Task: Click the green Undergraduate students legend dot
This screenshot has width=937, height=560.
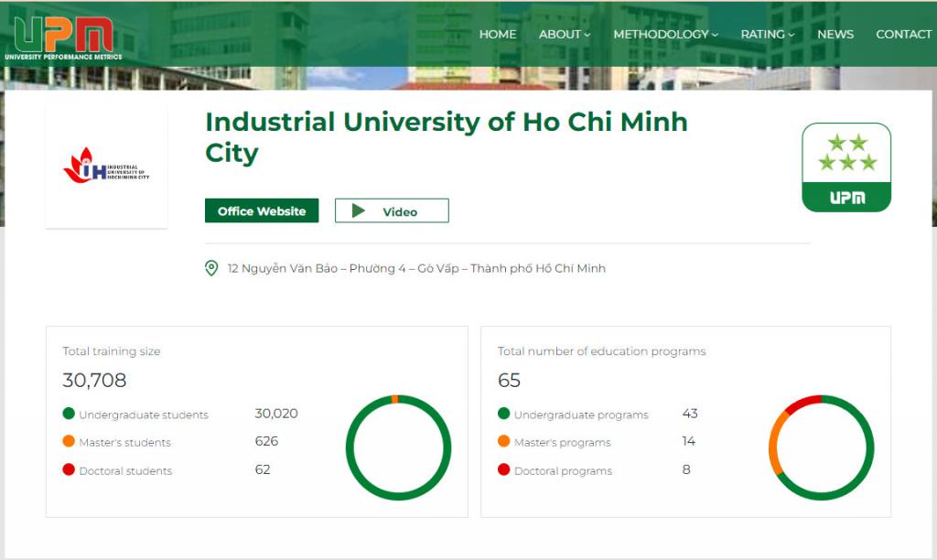Action: pyautogui.click(x=69, y=414)
